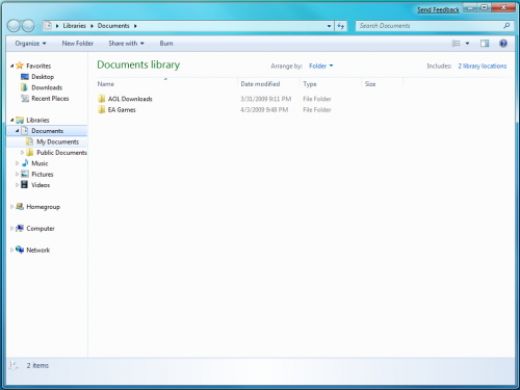Open the Share with dropdown menu
Viewport: 520px width, 390px height.
tap(126, 43)
